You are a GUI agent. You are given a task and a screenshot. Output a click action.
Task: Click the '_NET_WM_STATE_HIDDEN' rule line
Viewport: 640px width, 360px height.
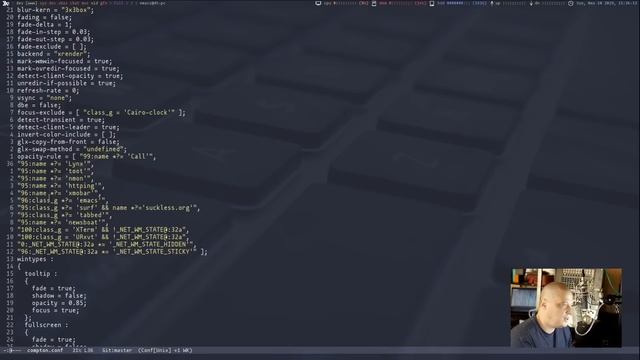(x=107, y=245)
